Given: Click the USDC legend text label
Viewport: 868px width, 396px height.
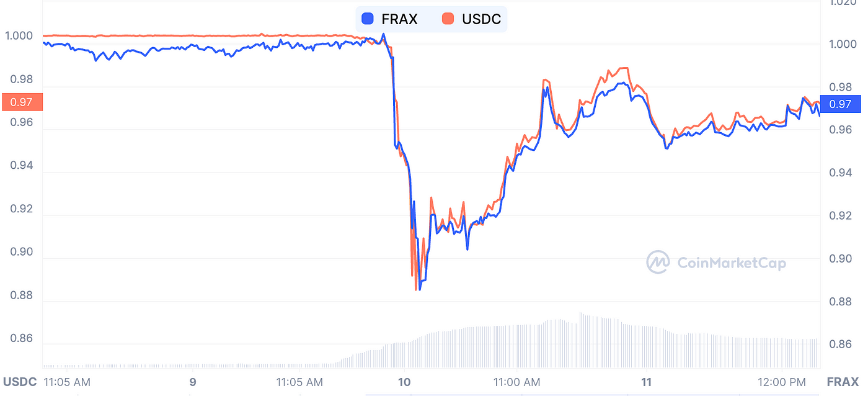Looking at the screenshot, I should tap(481, 19).
